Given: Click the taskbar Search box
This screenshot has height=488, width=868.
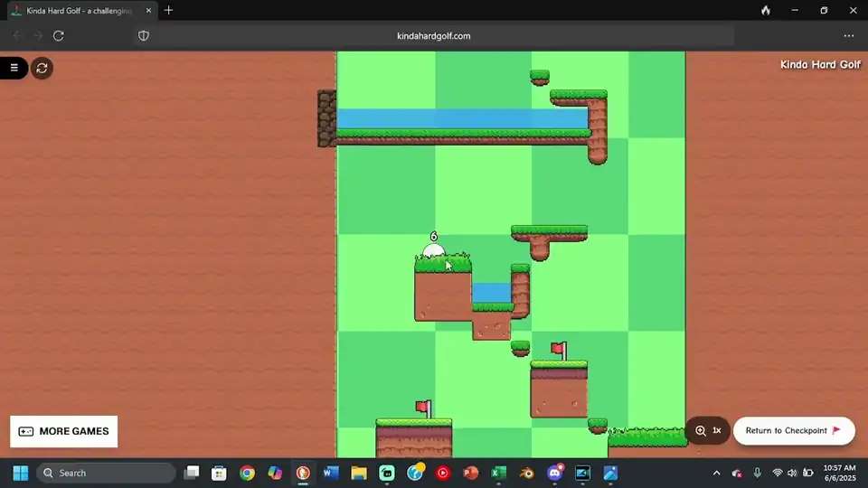Looking at the screenshot, I should tap(107, 473).
